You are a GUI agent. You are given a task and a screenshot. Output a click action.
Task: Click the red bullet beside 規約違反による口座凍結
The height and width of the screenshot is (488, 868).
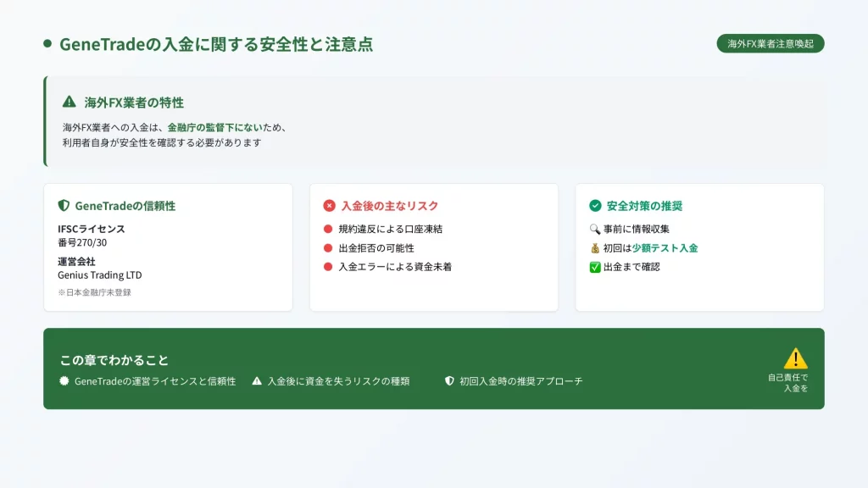pos(329,229)
